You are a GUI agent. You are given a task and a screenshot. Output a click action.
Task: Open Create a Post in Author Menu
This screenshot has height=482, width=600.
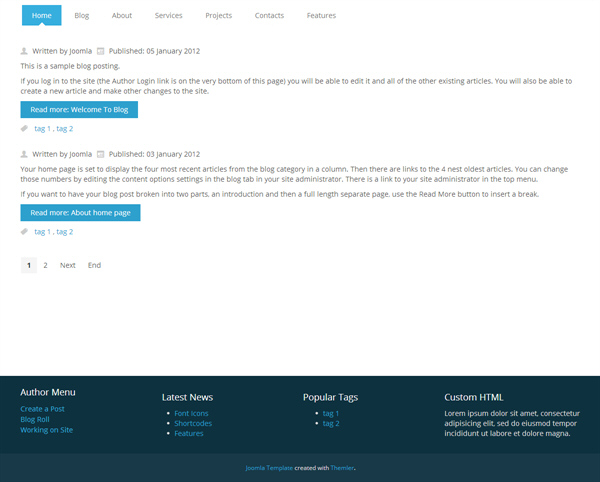42,409
